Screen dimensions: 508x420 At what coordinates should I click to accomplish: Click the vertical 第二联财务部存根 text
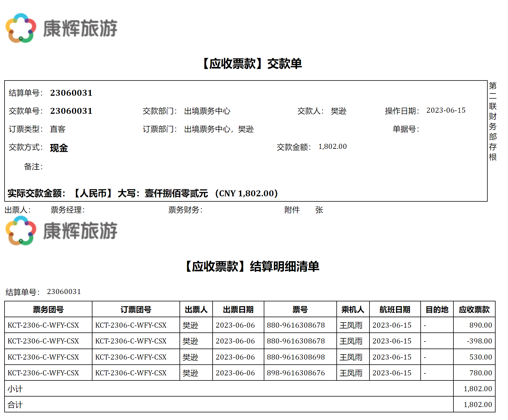492,121
